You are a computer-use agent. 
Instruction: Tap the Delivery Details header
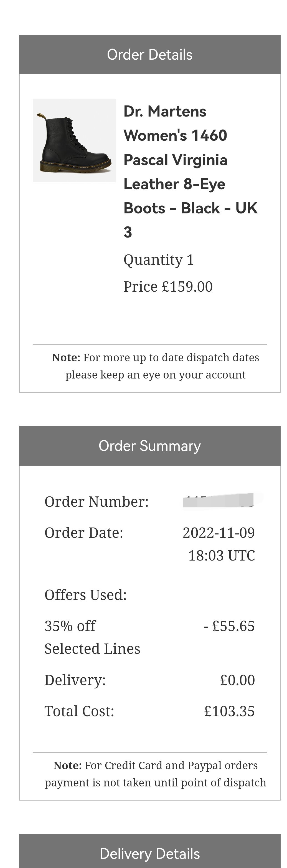pyautogui.click(x=149, y=851)
